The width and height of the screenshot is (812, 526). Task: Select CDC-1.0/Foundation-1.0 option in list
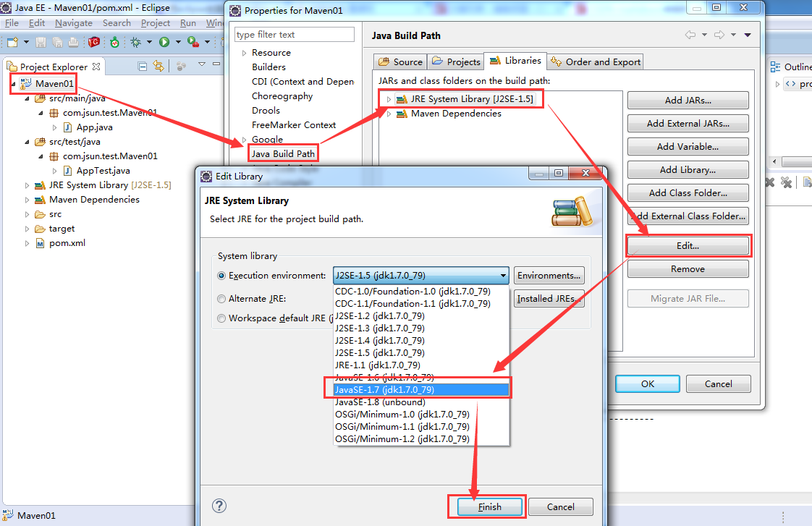(x=421, y=292)
